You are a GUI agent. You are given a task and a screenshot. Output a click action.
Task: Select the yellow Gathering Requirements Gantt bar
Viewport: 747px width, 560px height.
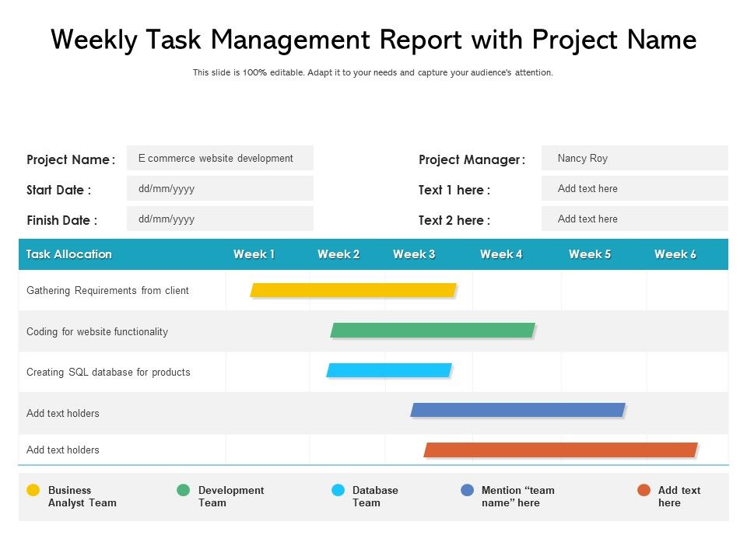(353, 290)
